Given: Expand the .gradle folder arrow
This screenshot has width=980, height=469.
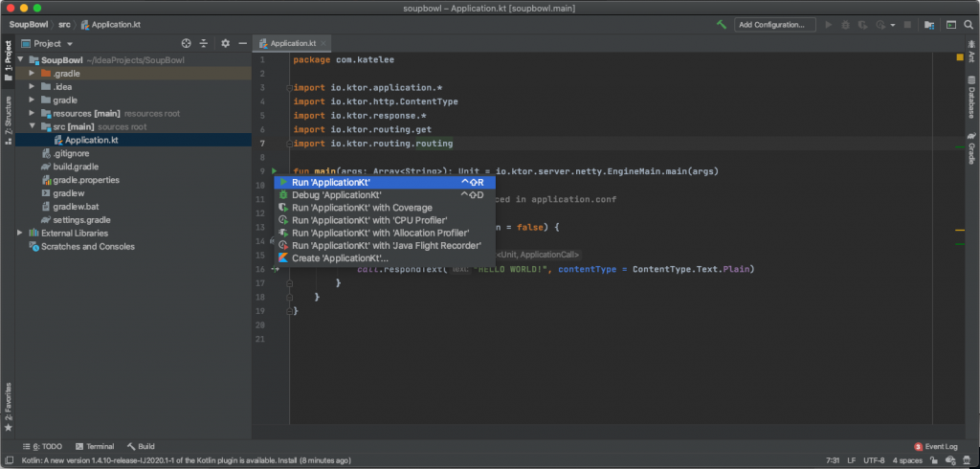Looking at the screenshot, I should pos(32,73).
